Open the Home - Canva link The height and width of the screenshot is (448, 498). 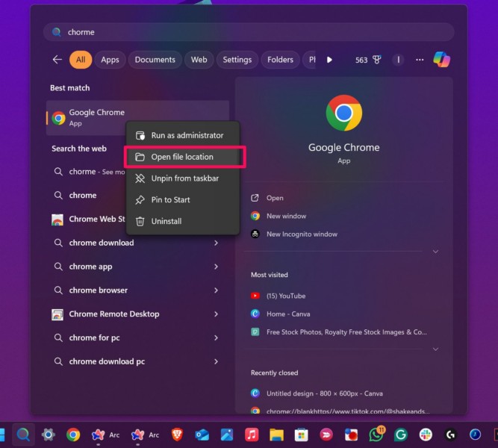click(281, 314)
